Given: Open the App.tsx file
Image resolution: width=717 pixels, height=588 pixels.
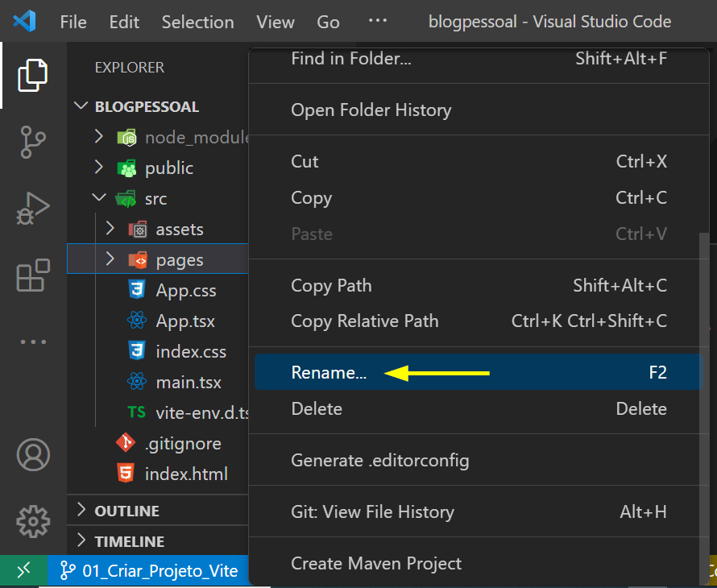Looking at the screenshot, I should click(x=185, y=321).
